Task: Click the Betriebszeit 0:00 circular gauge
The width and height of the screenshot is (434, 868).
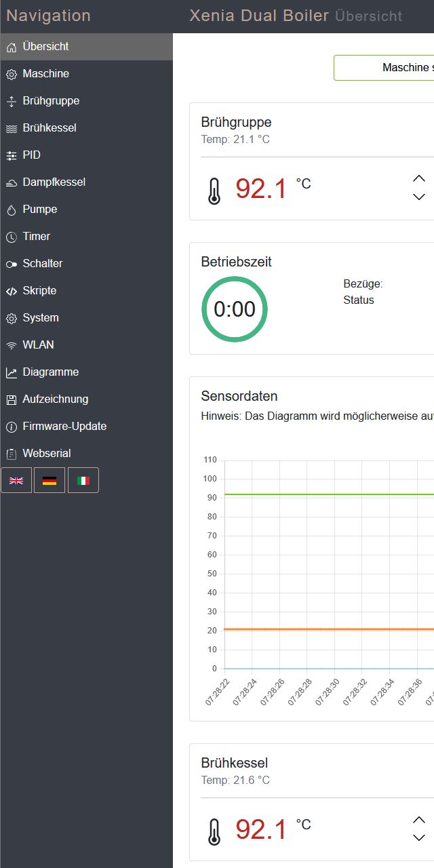Action: 235,309
